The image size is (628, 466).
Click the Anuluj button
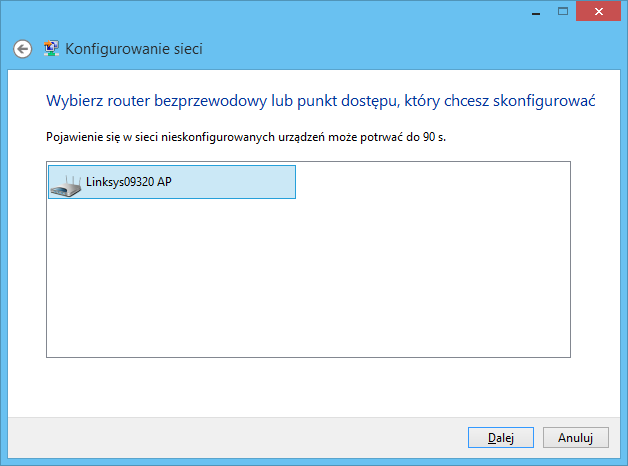point(576,437)
